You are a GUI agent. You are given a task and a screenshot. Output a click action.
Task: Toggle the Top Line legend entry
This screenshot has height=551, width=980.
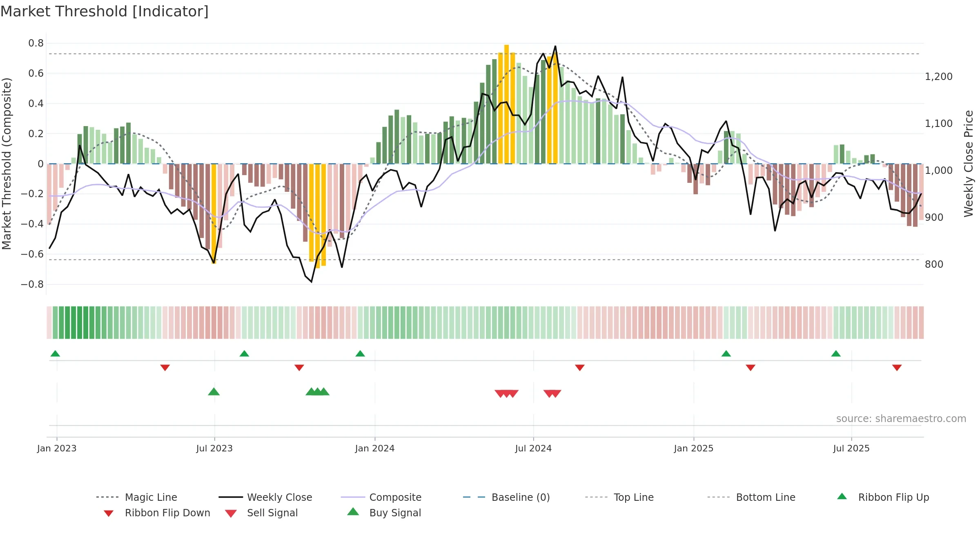tap(619, 497)
